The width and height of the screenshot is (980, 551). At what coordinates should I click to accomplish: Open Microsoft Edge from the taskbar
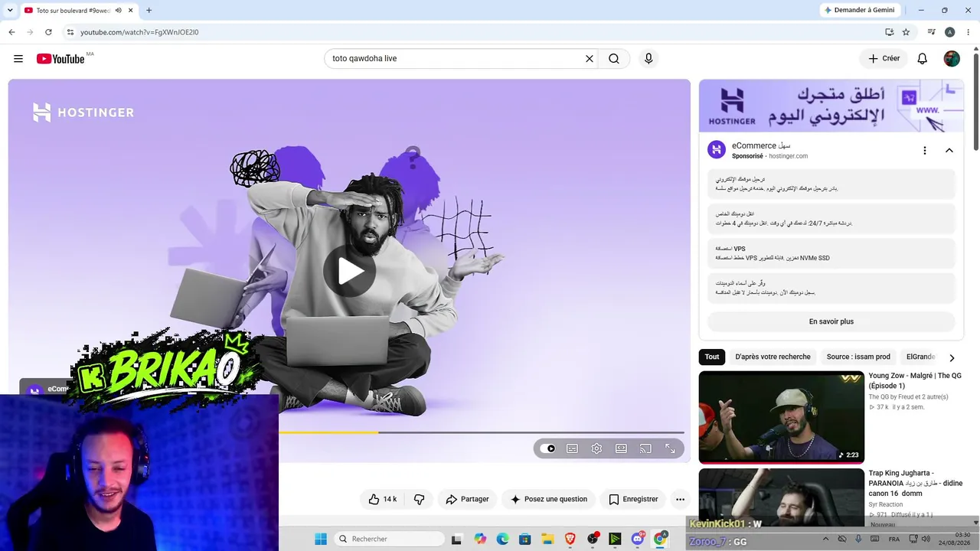(502, 539)
